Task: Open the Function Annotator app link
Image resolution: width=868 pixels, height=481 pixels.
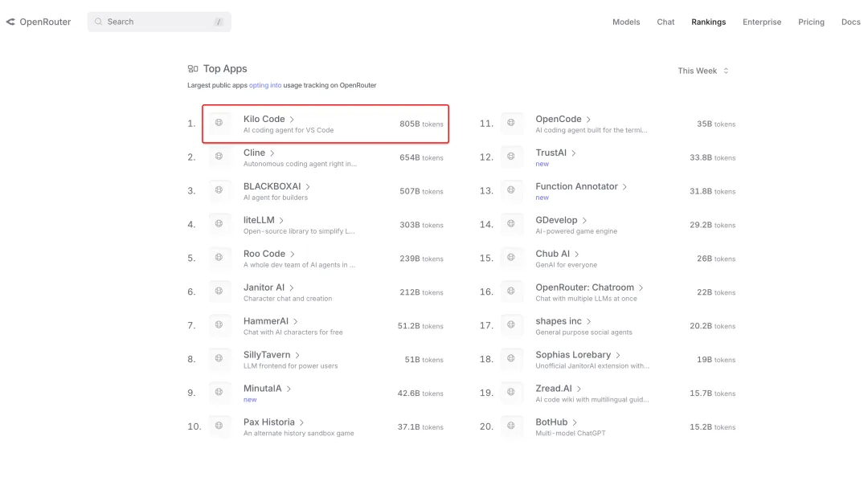Action: (576, 187)
